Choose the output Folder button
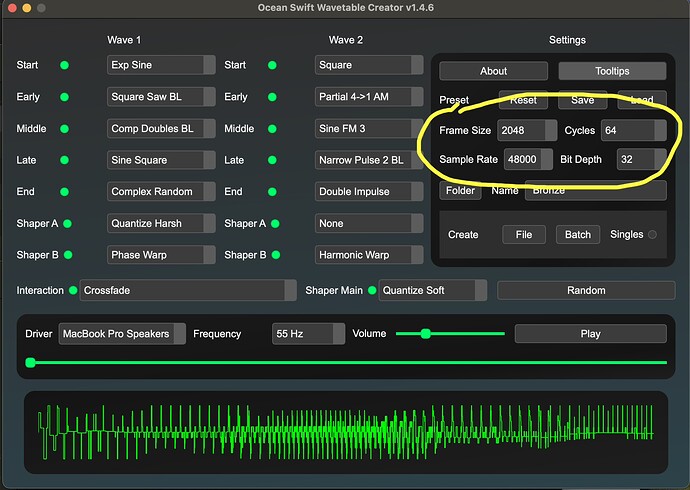Viewport: 690px width, 490px height. [460, 190]
